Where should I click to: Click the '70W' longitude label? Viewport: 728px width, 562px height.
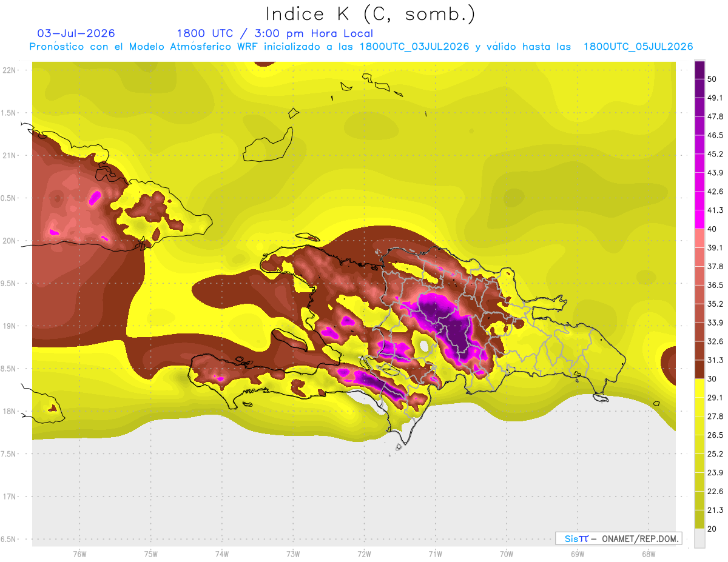506,554
